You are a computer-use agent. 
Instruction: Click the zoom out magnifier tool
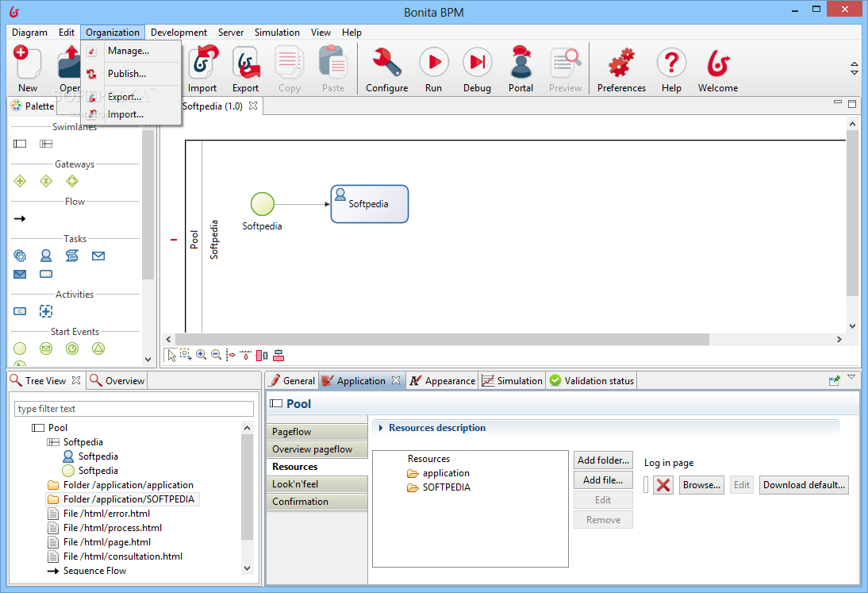coord(217,355)
